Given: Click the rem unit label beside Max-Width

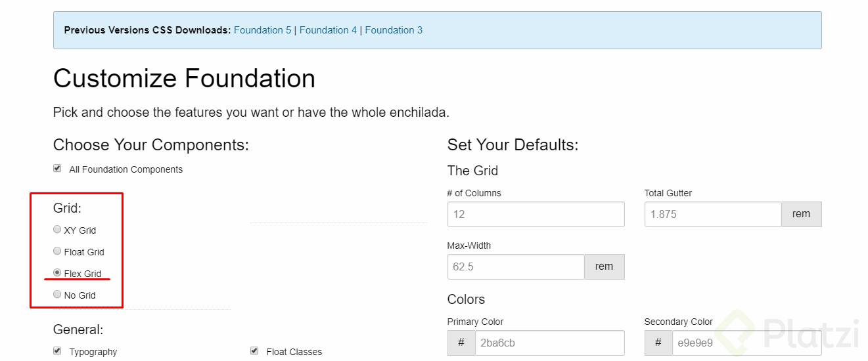Looking at the screenshot, I should (604, 267).
